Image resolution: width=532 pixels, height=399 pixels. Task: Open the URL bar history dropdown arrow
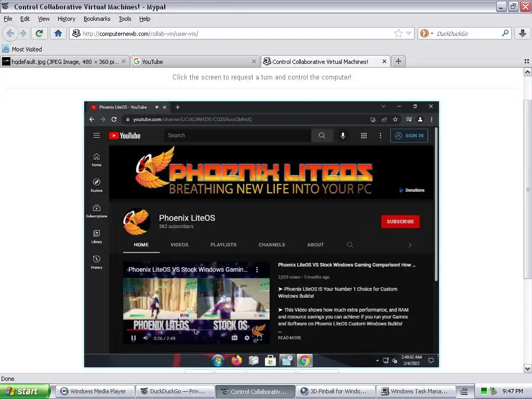coord(408,33)
